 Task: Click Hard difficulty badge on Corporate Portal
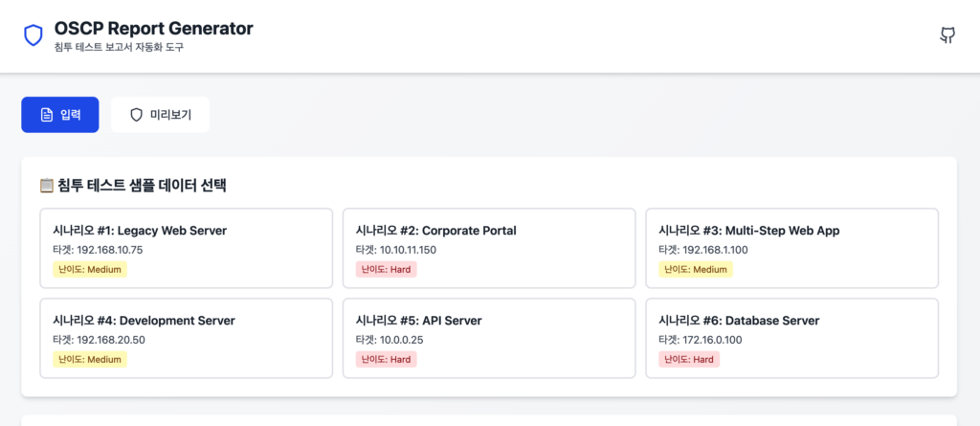(x=386, y=269)
